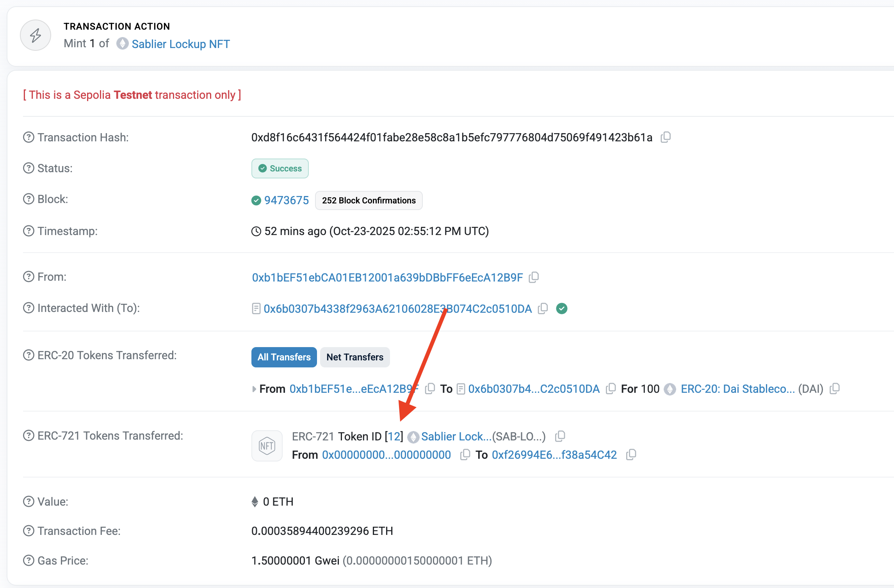This screenshot has height=588, width=894.
Task: Click the Ethereum icon next to 0 ETH
Action: coord(256,501)
